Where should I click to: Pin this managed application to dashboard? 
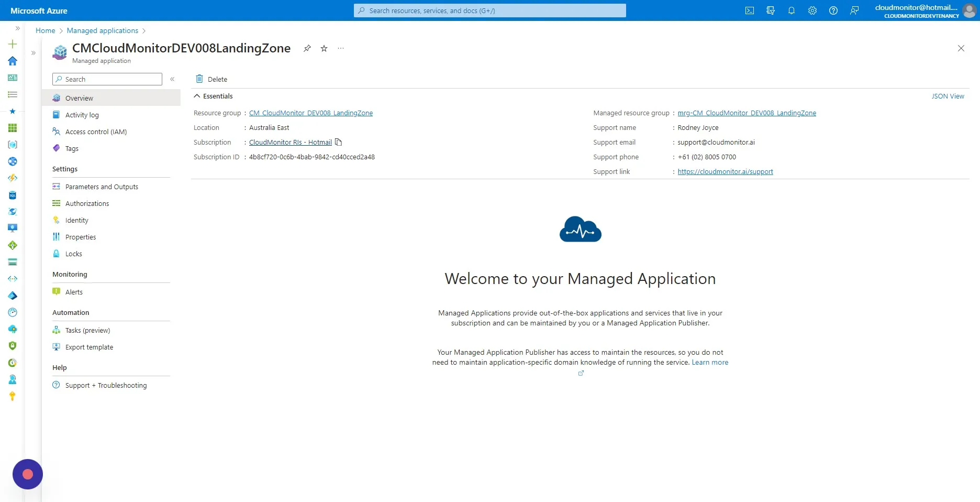307,48
